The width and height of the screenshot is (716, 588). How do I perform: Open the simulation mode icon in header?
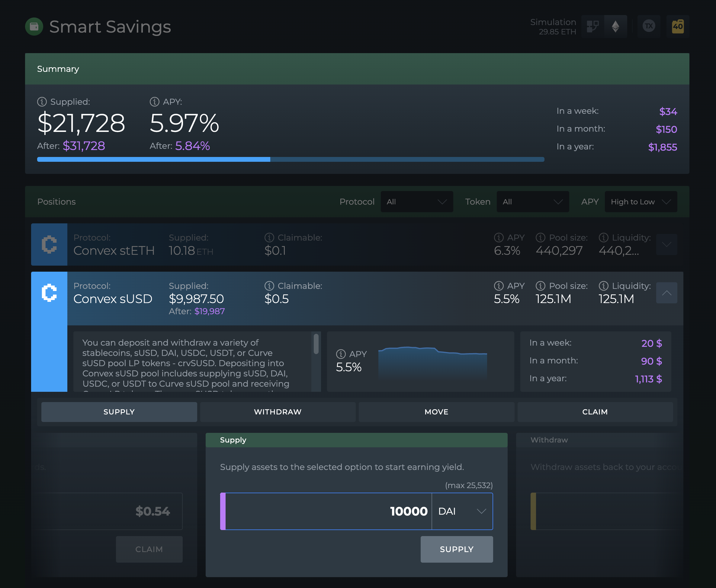point(593,26)
